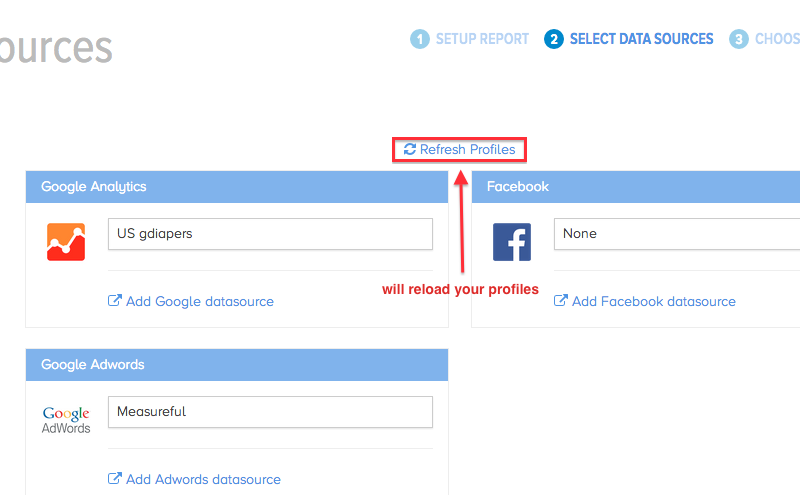Click external-link icon beside Add Adwords datasource

click(114, 479)
